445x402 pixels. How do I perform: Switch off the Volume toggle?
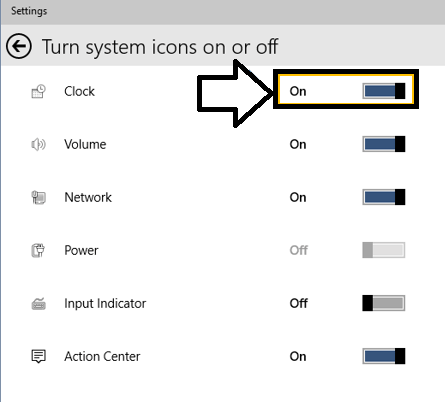pyautogui.click(x=384, y=144)
